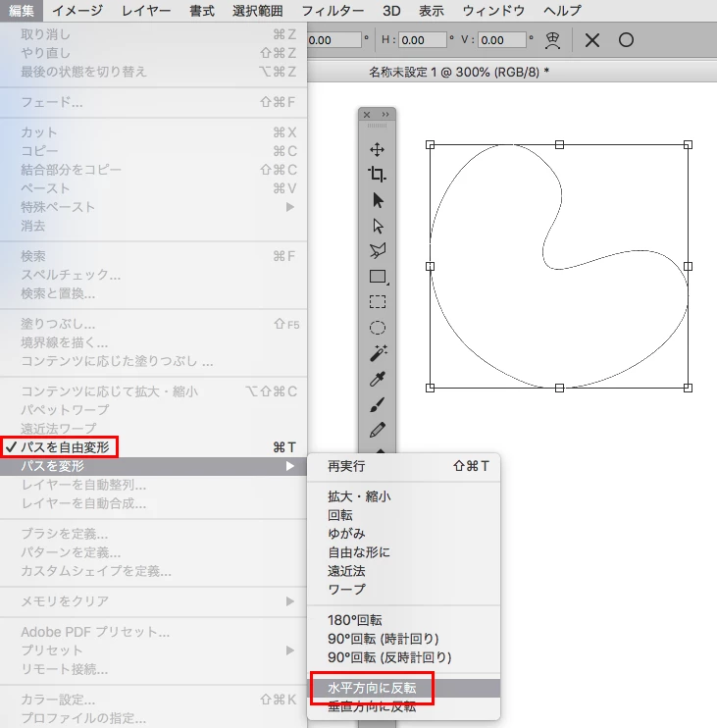Select the Direct Selection (white arrow) tool
Screen dimensions: 717x728
(378, 226)
